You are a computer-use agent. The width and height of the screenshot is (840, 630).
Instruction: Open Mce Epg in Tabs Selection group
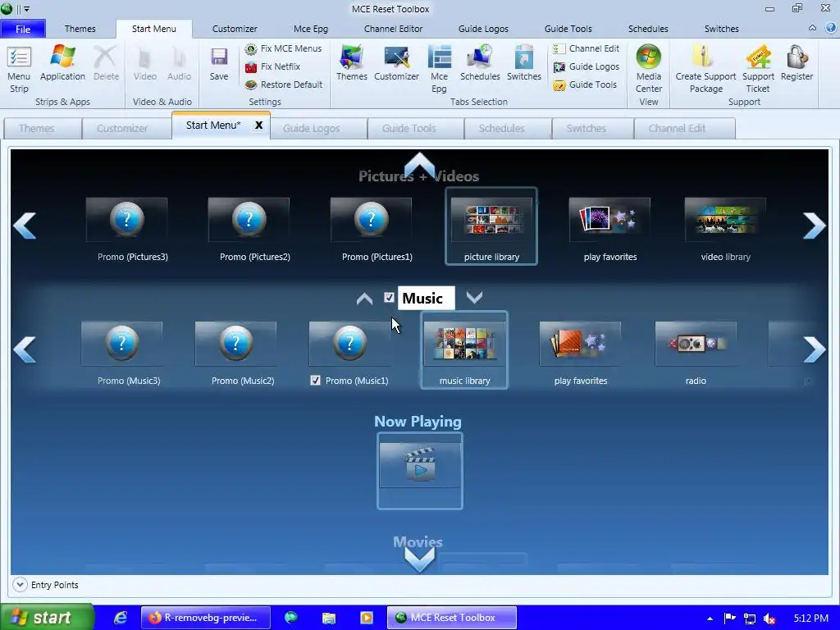(440, 69)
